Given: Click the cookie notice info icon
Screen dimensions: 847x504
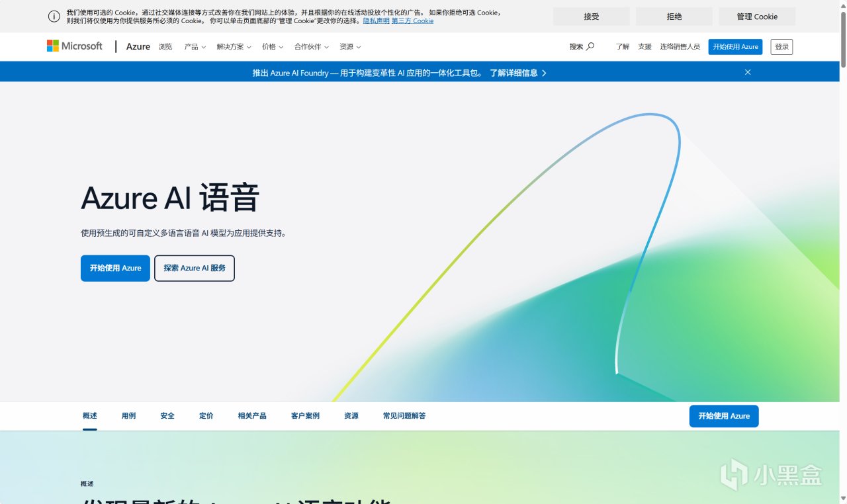Looking at the screenshot, I should tap(54, 17).
